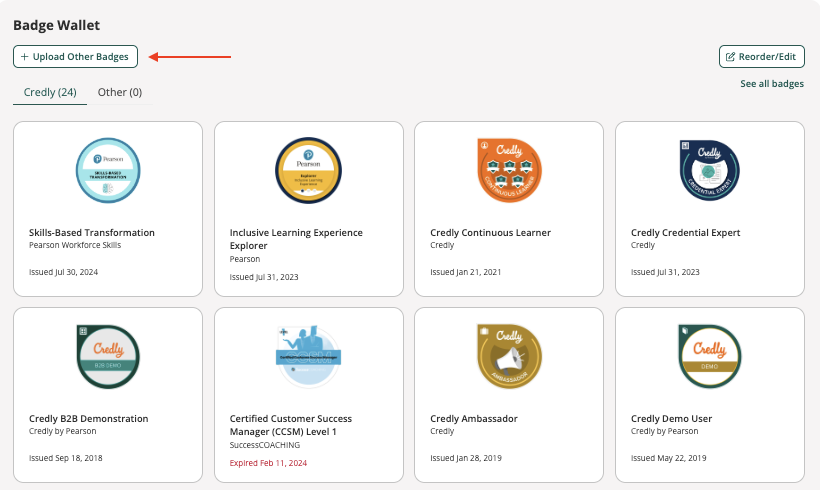This screenshot has width=820, height=490.
Task: Open Reorder/Edit for the badge wallet
Action: tap(761, 56)
